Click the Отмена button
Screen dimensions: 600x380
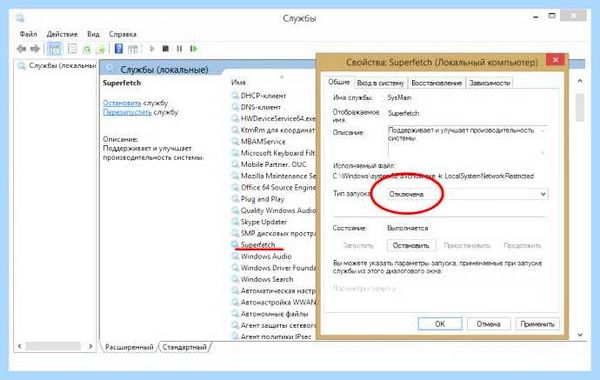coord(488,324)
